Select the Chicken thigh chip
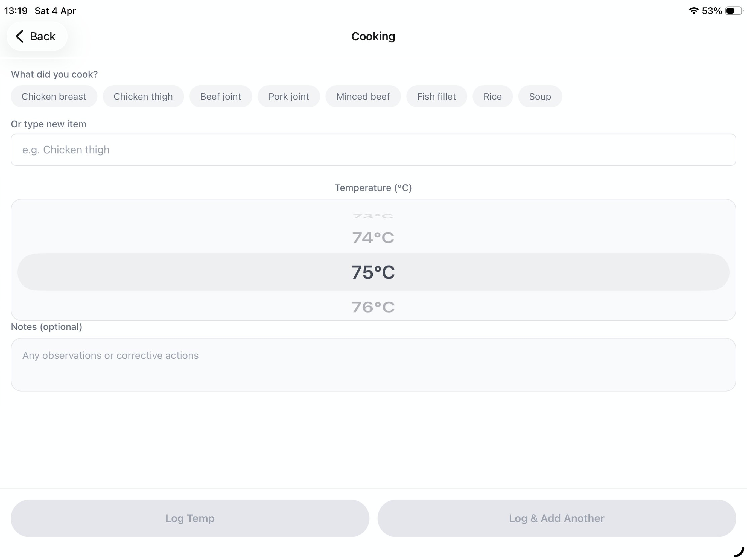 [x=143, y=97]
